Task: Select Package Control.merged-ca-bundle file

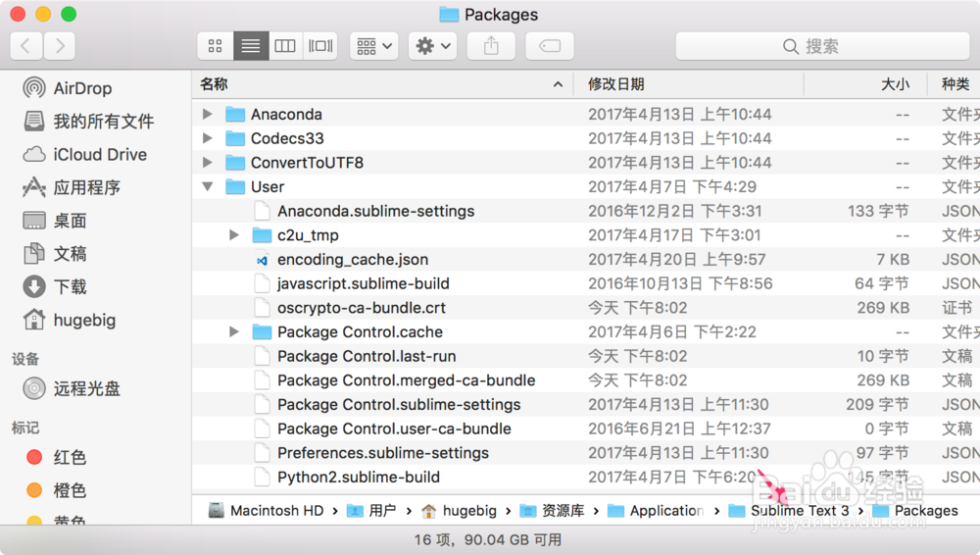Action: [407, 380]
